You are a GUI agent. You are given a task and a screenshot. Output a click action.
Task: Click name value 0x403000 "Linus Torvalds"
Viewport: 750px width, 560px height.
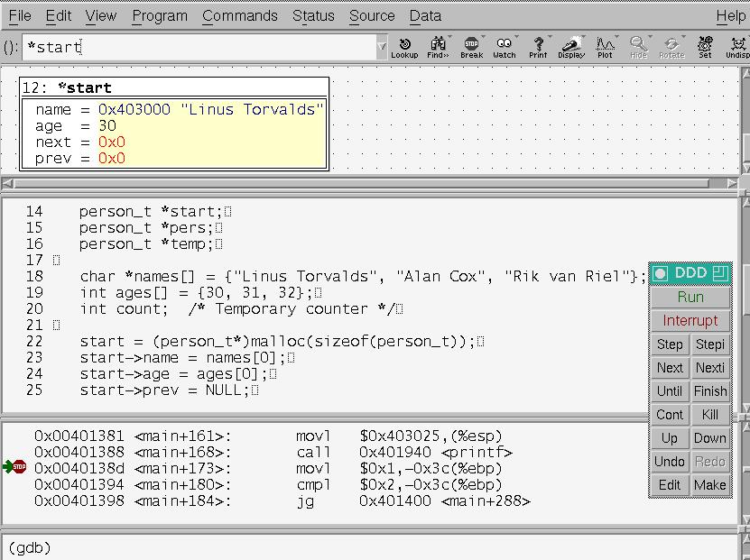pyautogui.click(x=211, y=109)
